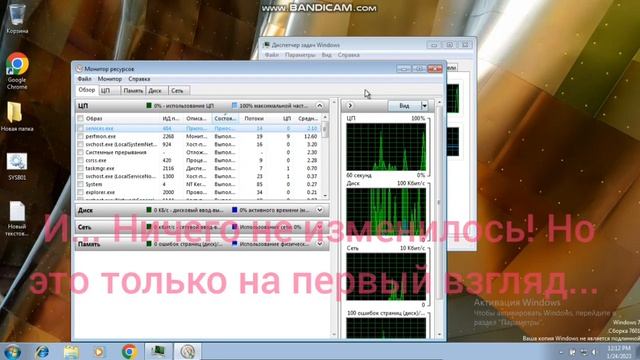Click the volume speaker tray icon
The width and height of the screenshot is (640, 360).
point(594,352)
